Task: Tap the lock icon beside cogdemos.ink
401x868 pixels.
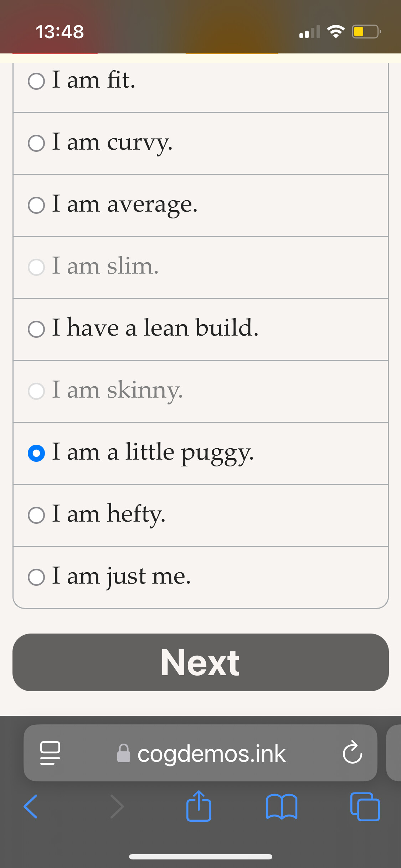Action: click(124, 753)
